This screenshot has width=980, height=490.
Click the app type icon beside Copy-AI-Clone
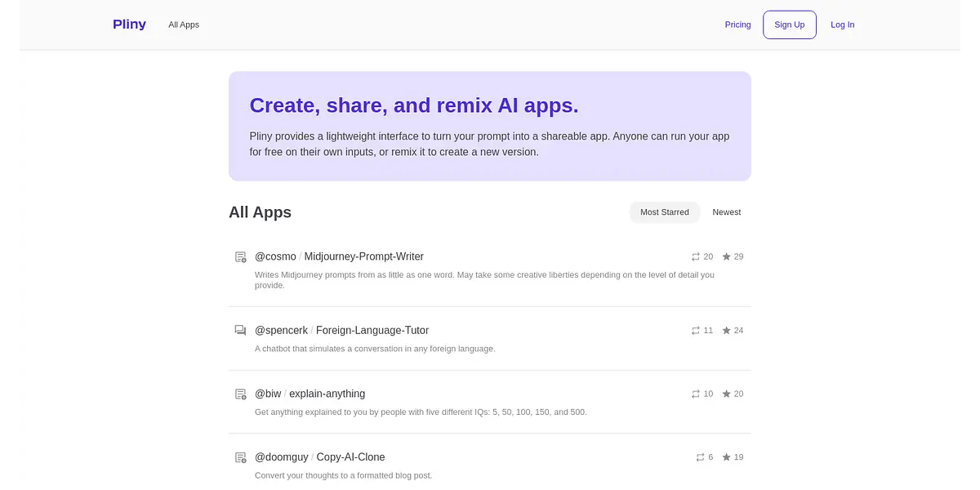pyautogui.click(x=240, y=457)
